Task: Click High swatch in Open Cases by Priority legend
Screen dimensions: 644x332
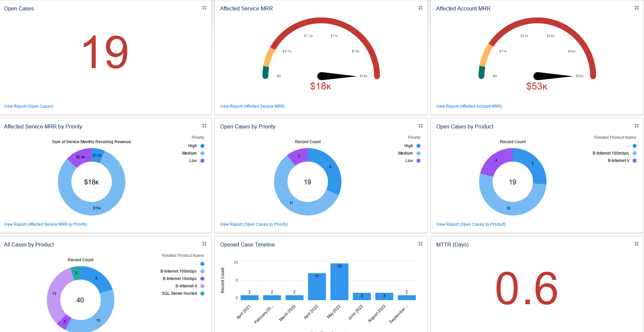Action: click(418, 146)
